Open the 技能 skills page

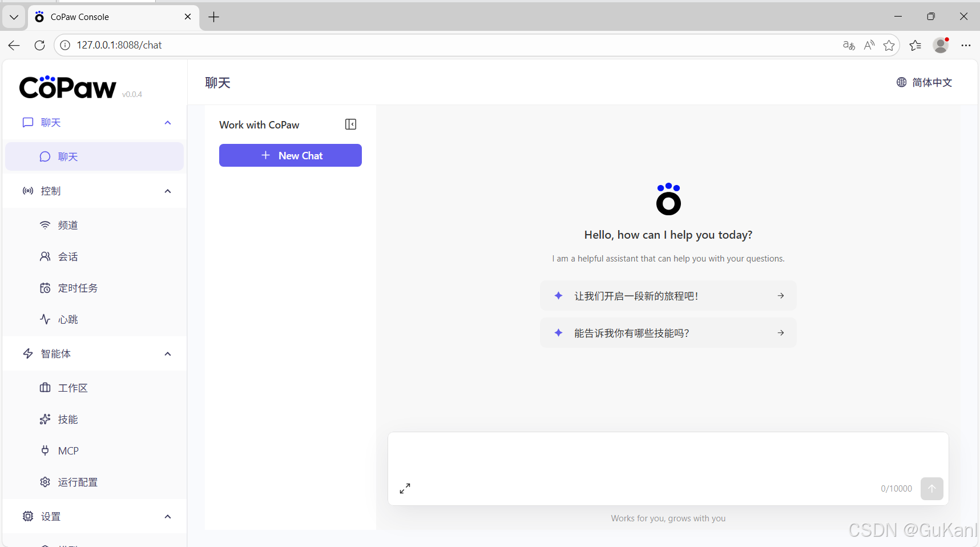(67, 419)
